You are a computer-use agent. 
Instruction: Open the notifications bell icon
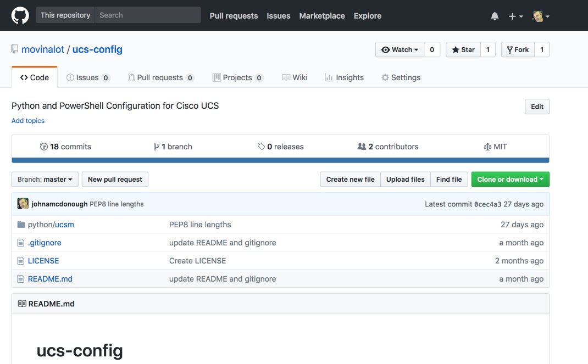point(495,16)
